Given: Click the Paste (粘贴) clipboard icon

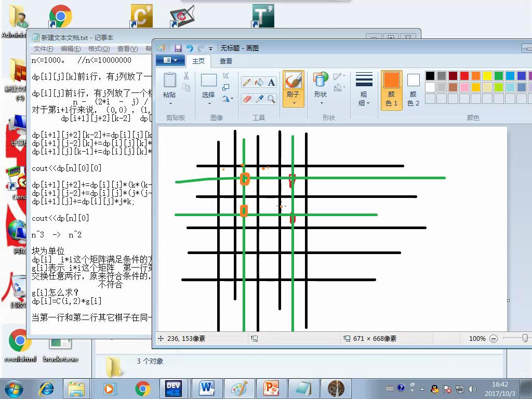Looking at the screenshot, I should (170, 80).
